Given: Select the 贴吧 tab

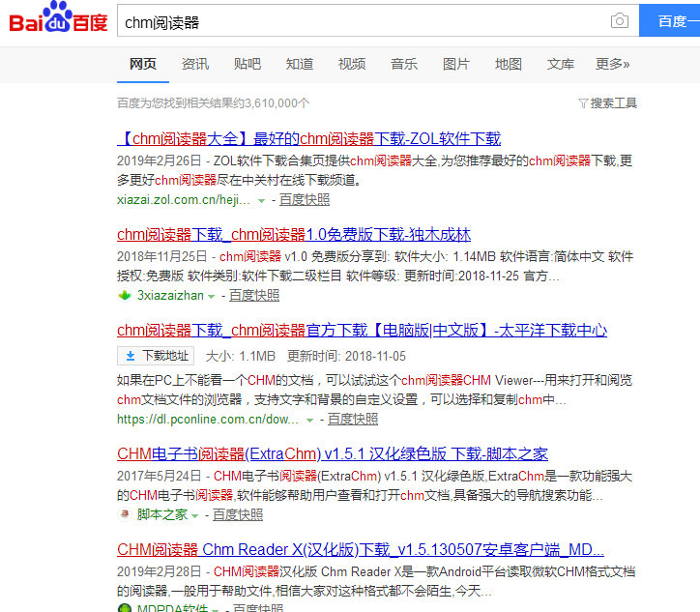Looking at the screenshot, I should click(x=248, y=64).
